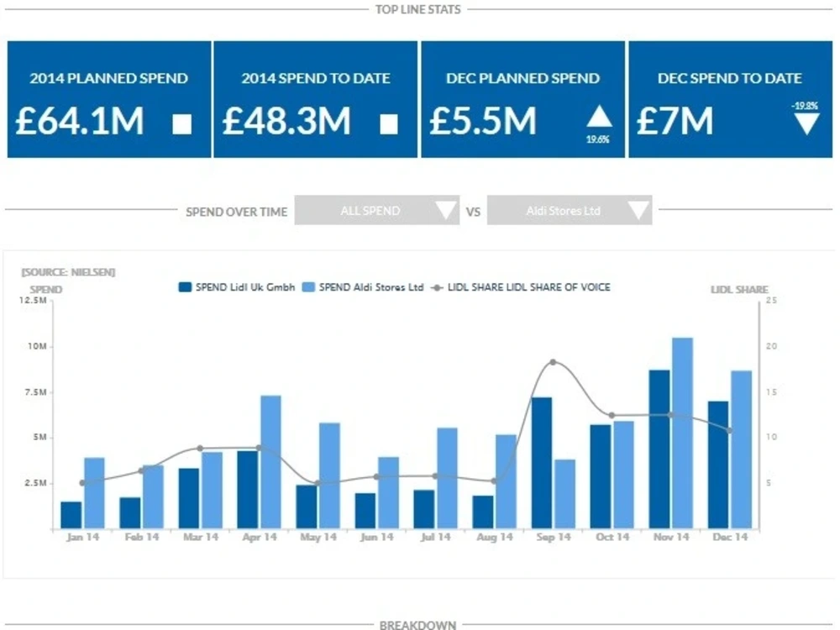Screen dimensions: 840x630
Task: Click the 19.6% indicator on Dec Planned Spend tile
Action: point(598,137)
